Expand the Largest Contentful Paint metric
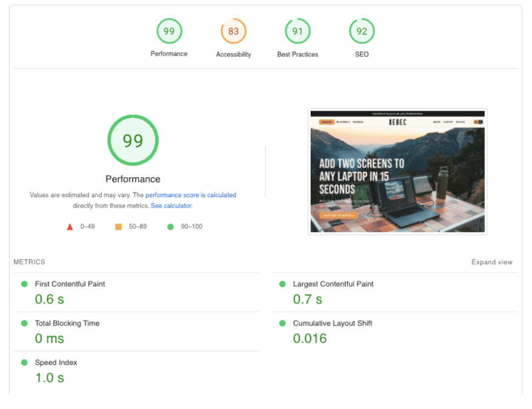Image resolution: width=532 pixels, height=409 pixels. (x=333, y=284)
